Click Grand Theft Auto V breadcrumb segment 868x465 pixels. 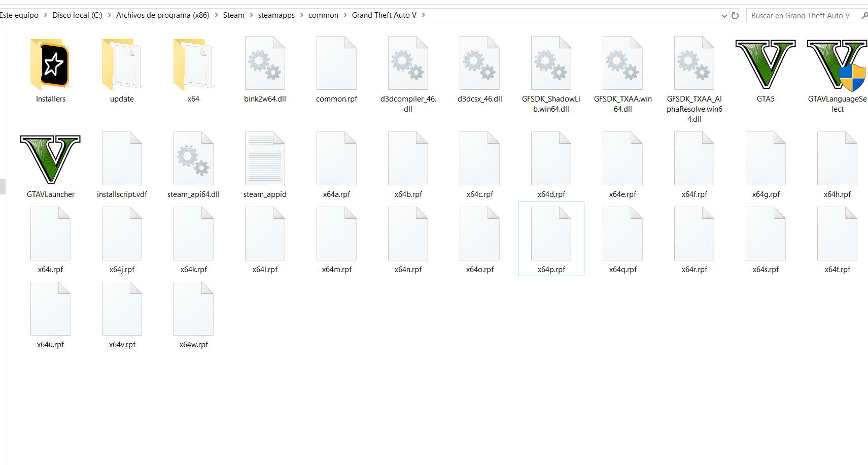[384, 15]
